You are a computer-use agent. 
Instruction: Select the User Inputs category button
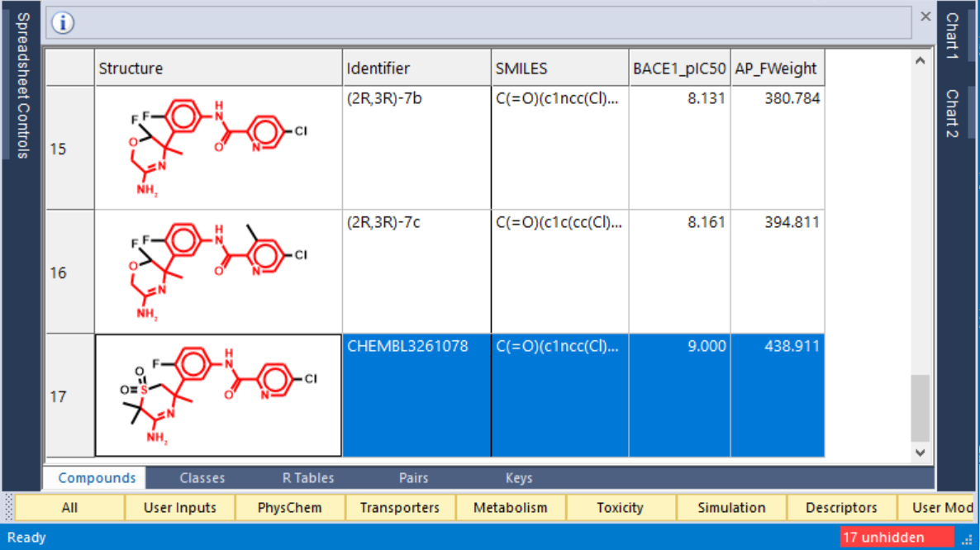pos(180,508)
